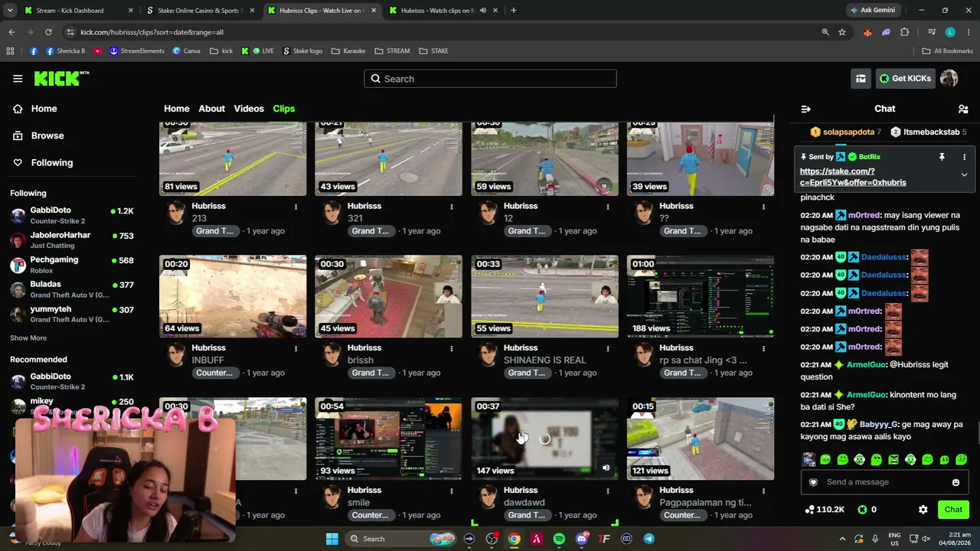Bookmark this page with the star icon
980x551 pixels.
tap(842, 32)
